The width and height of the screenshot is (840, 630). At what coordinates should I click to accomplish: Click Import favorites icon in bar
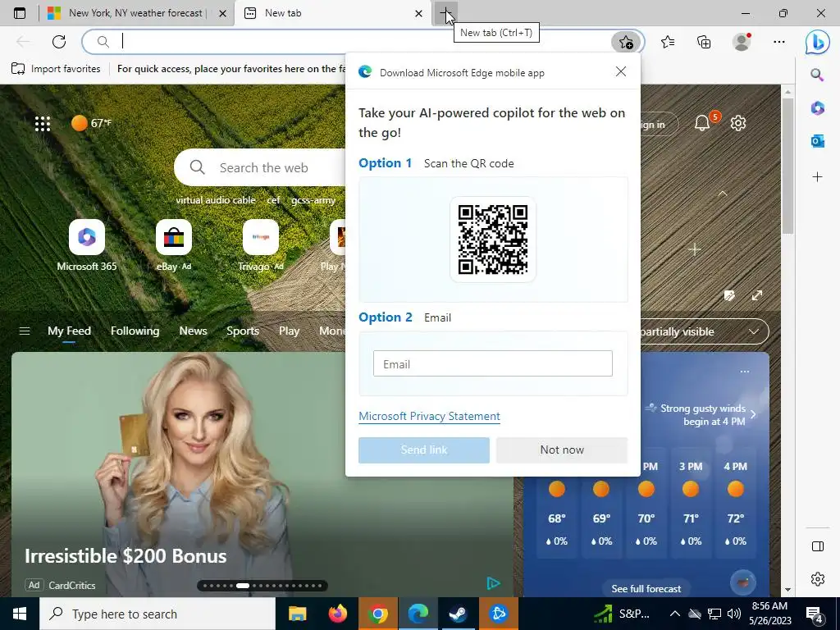[x=18, y=69]
